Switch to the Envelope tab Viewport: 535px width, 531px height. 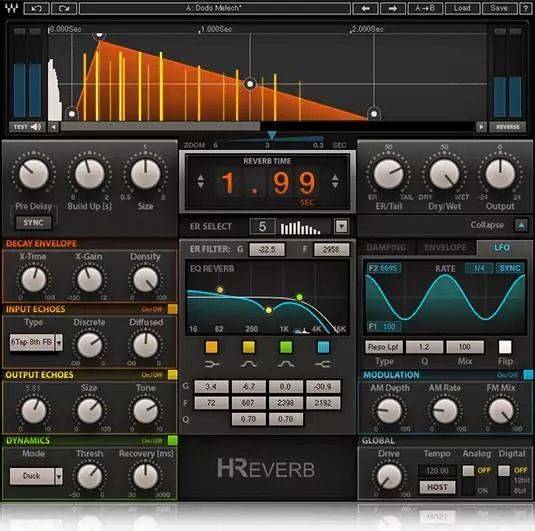click(445, 247)
